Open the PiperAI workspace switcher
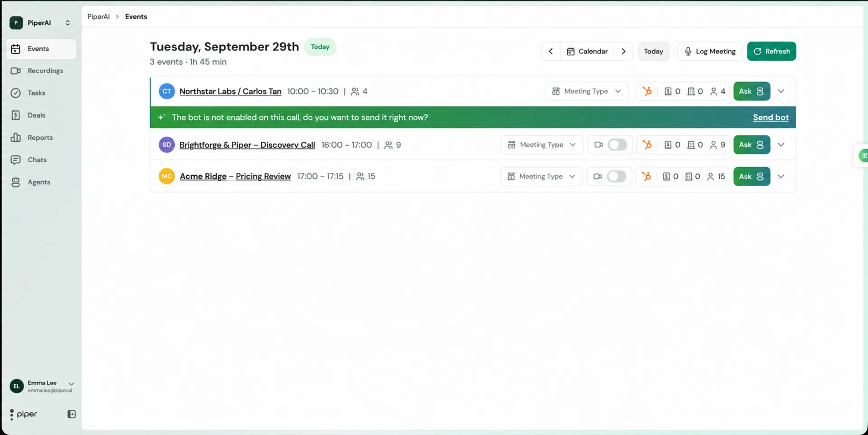Screen dimensions: 868x435 (x=41, y=23)
